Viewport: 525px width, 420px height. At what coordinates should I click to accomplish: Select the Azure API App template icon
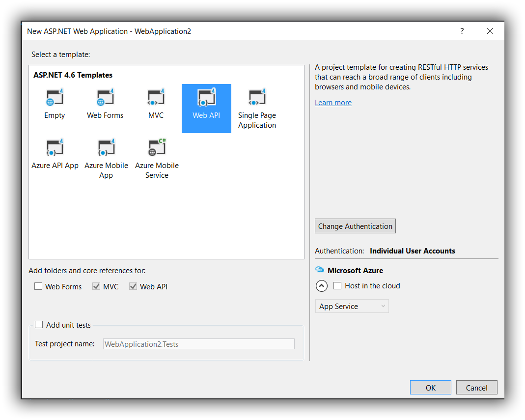55,148
